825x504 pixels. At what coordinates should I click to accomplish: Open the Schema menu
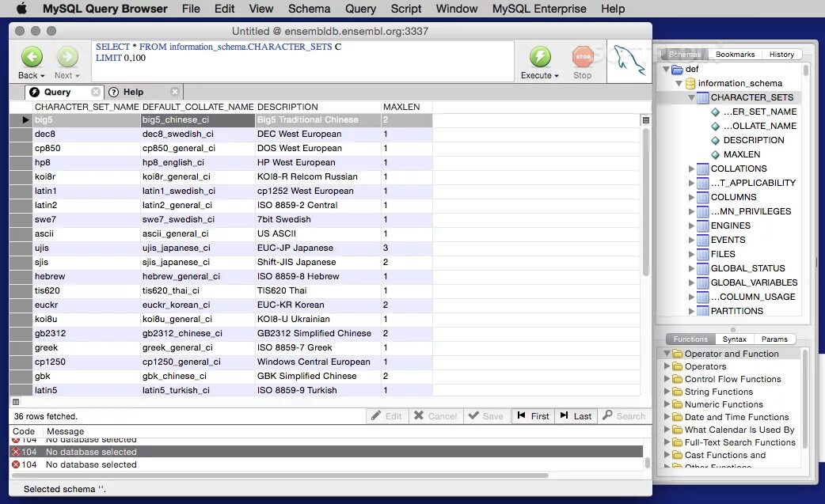click(309, 9)
